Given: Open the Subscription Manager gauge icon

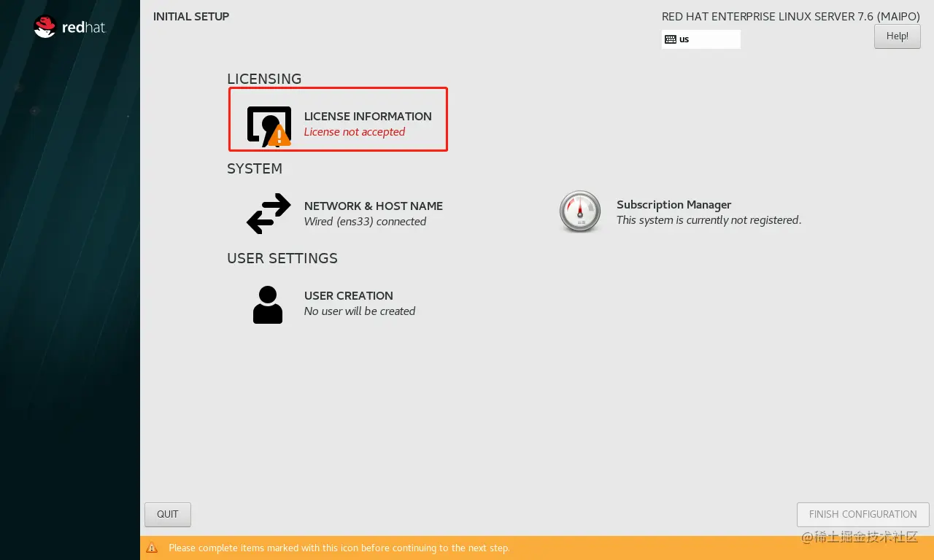Looking at the screenshot, I should (580, 212).
